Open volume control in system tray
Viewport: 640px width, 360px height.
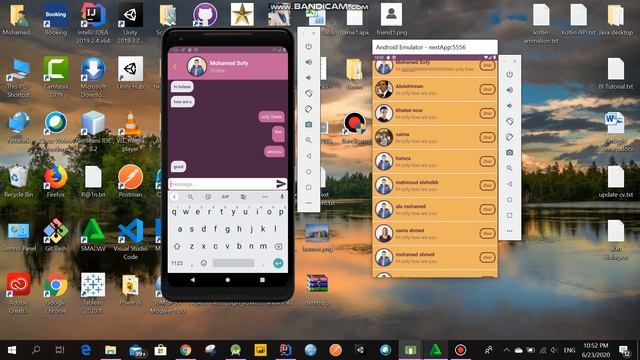coord(554,350)
